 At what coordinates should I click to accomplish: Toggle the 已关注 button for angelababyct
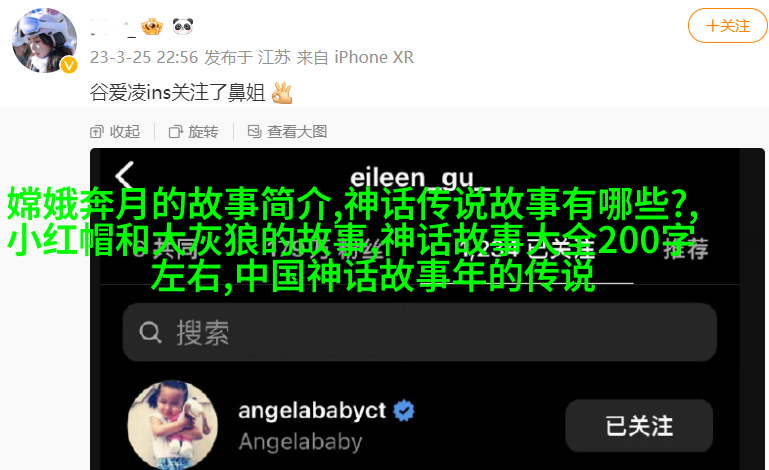coord(639,425)
